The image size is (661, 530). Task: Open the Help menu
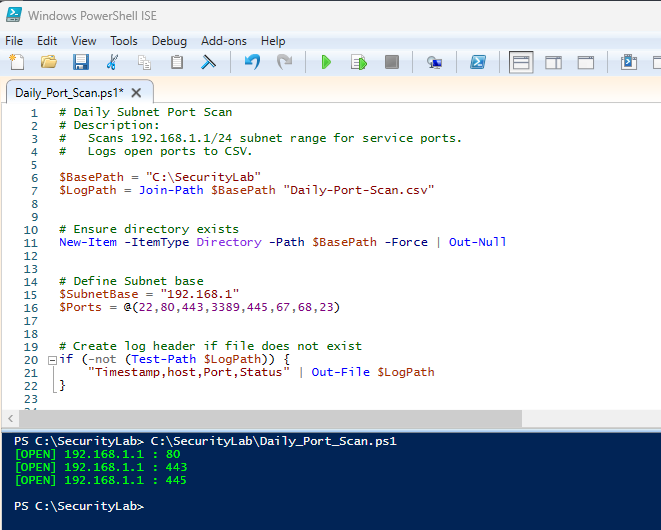[x=273, y=41]
